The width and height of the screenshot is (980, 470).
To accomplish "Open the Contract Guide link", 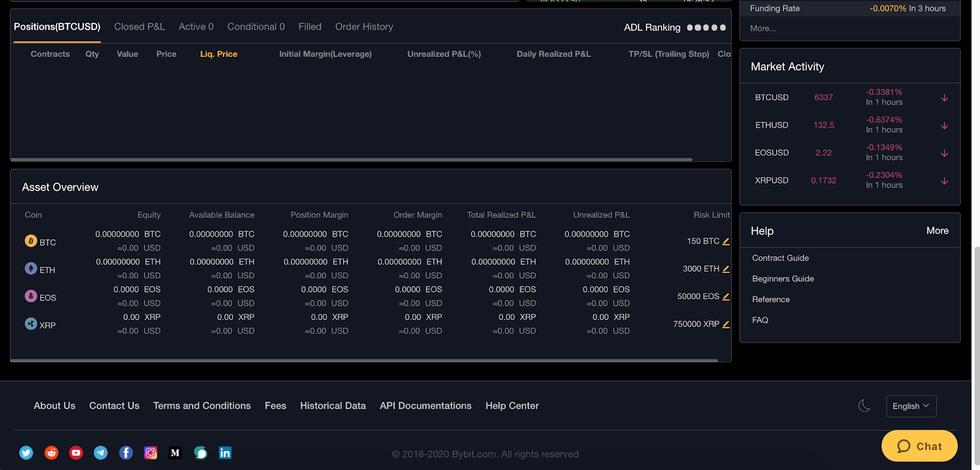I will click(780, 258).
